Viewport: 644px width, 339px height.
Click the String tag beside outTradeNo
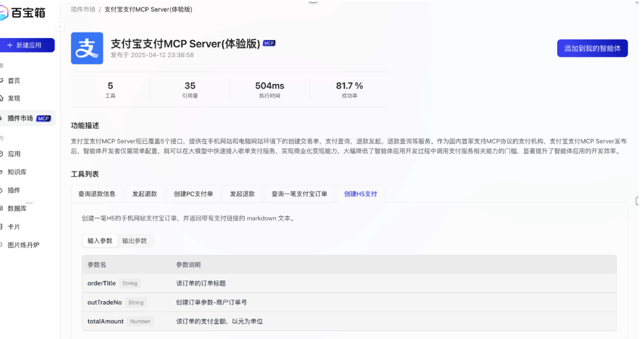(x=136, y=302)
